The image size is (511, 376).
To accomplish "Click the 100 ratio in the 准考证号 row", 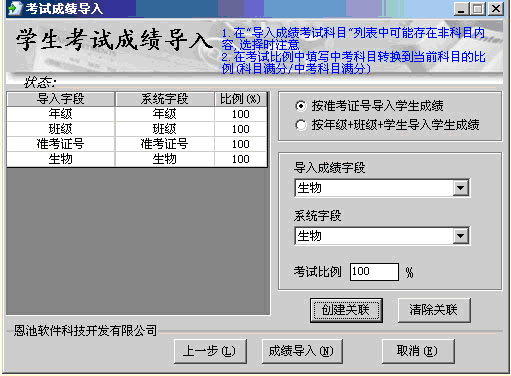I will click(240, 144).
